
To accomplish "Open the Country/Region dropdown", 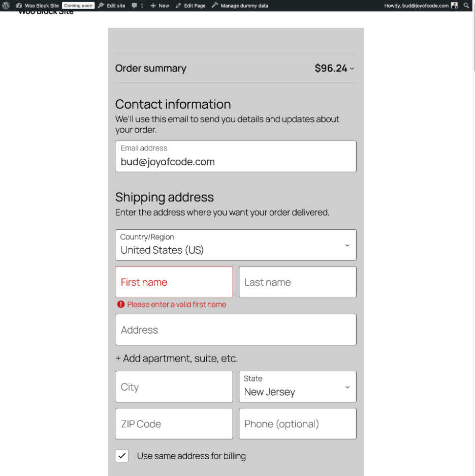I will 235,245.
